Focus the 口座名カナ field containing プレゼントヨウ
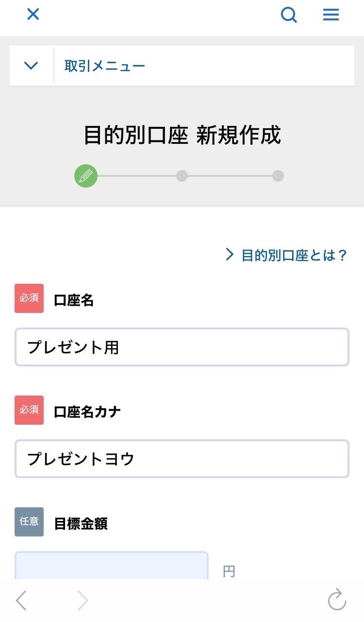 (x=182, y=459)
